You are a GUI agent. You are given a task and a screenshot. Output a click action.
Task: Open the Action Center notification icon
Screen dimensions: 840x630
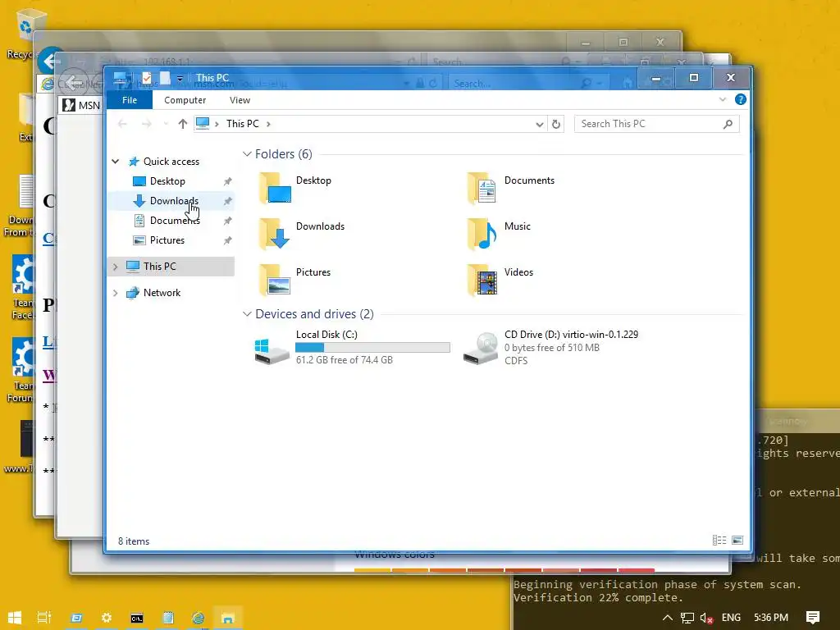click(813, 618)
